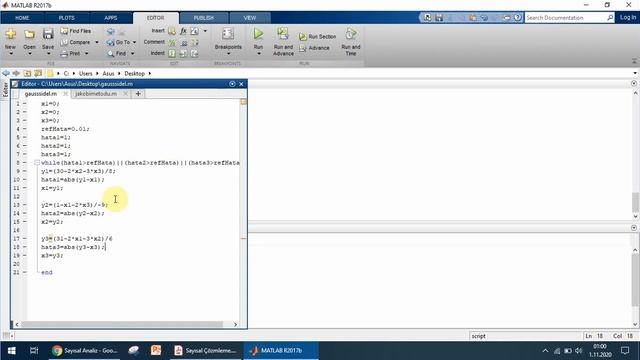Click Users in the folder path
Image resolution: width=640 pixels, height=360 pixels.
85,73
